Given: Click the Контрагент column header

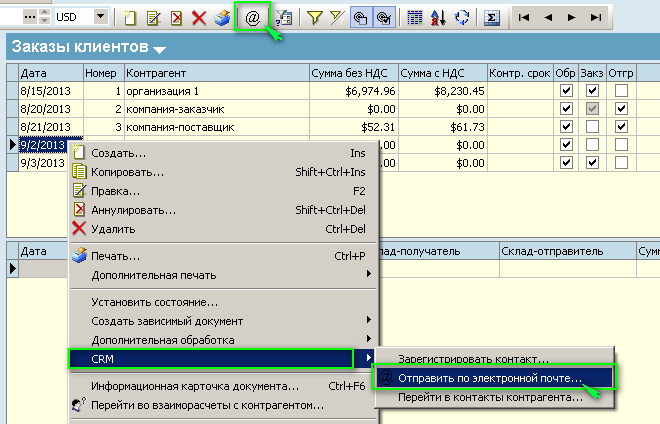Looking at the screenshot, I should (217, 73).
